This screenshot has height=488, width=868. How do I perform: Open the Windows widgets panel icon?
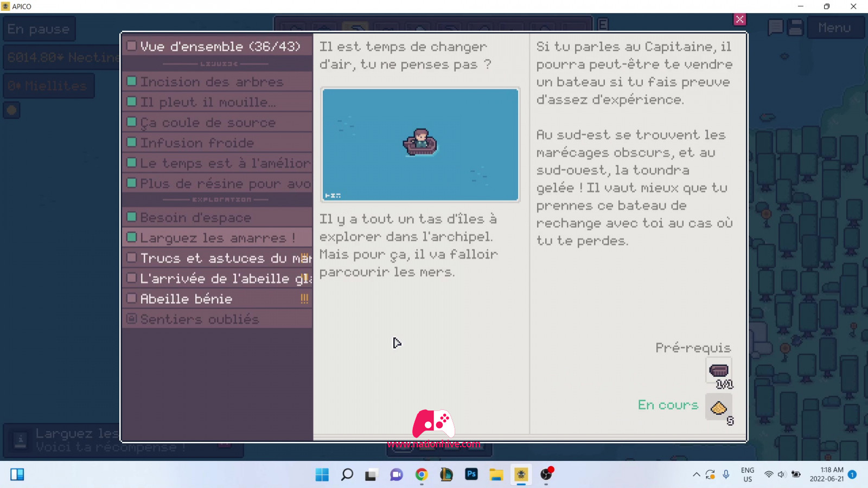tap(17, 475)
